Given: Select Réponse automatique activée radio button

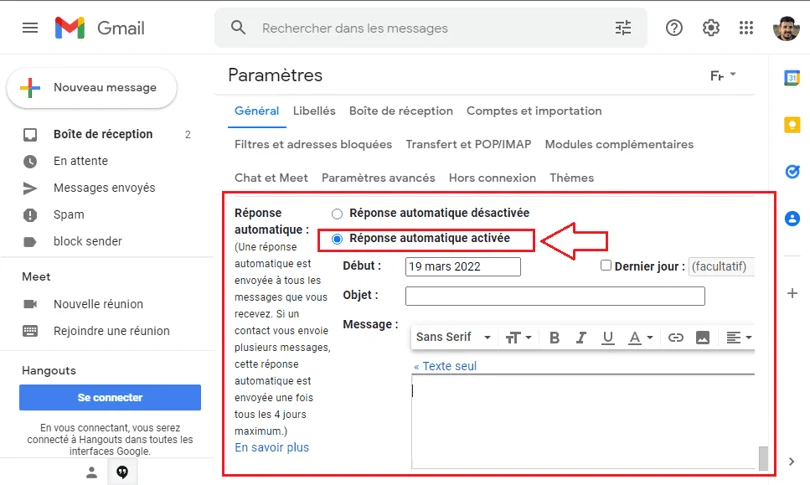Looking at the screenshot, I should 337,239.
